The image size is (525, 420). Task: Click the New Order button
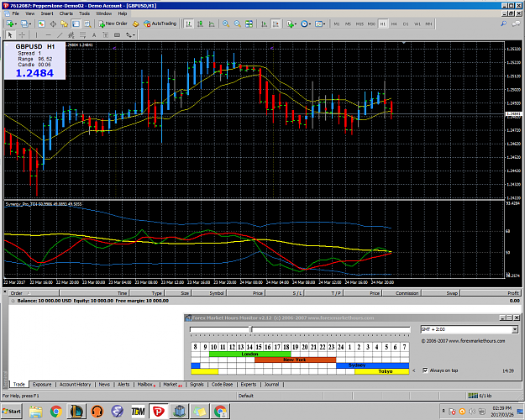(x=113, y=24)
